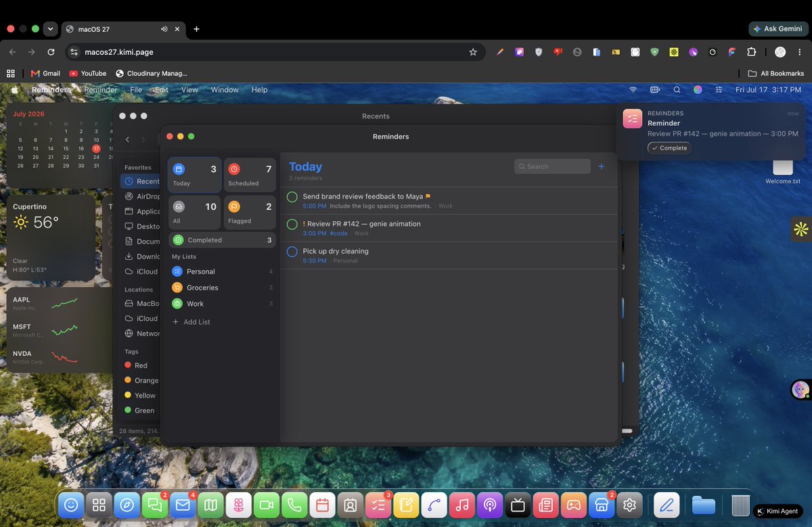
Task: Launch Safari from the Dock
Action: tap(127, 505)
